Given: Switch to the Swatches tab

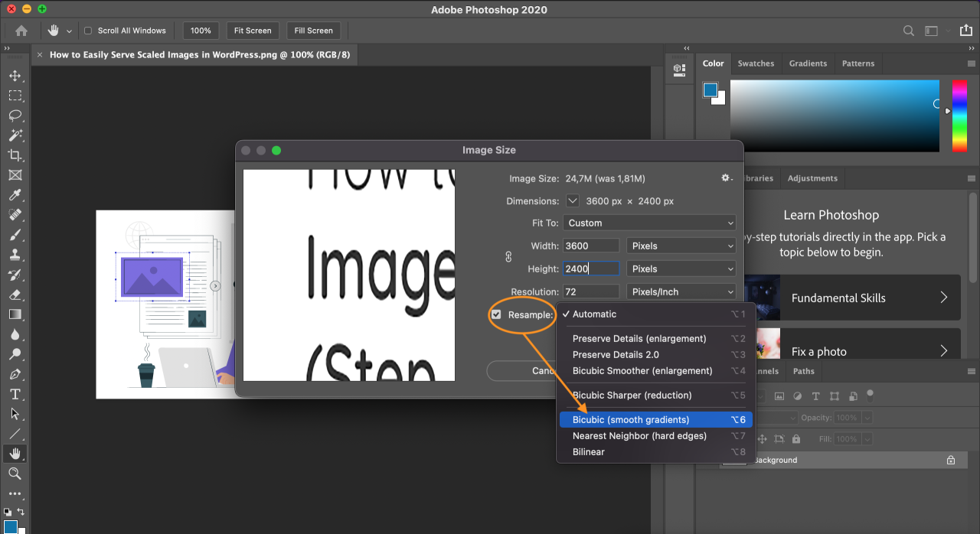Looking at the screenshot, I should pyautogui.click(x=756, y=63).
